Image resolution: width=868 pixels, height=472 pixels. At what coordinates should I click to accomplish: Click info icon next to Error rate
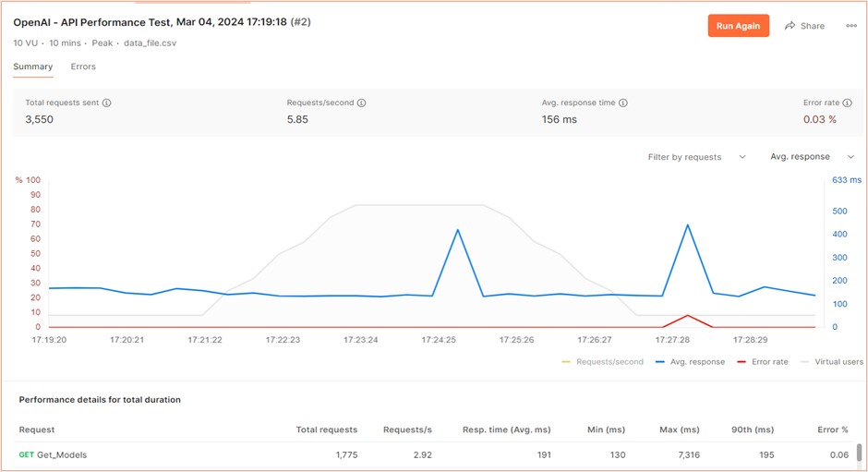pyautogui.click(x=847, y=103)
